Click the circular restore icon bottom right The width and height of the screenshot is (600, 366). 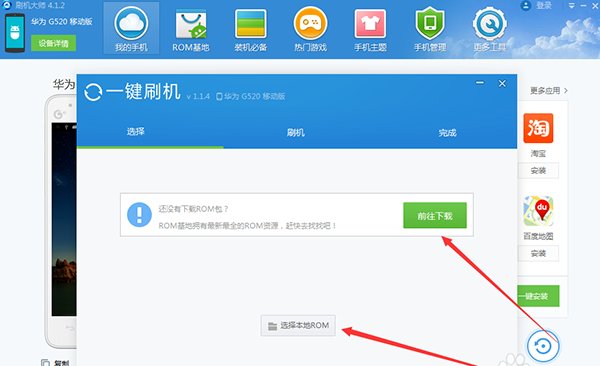coord(543,346)
